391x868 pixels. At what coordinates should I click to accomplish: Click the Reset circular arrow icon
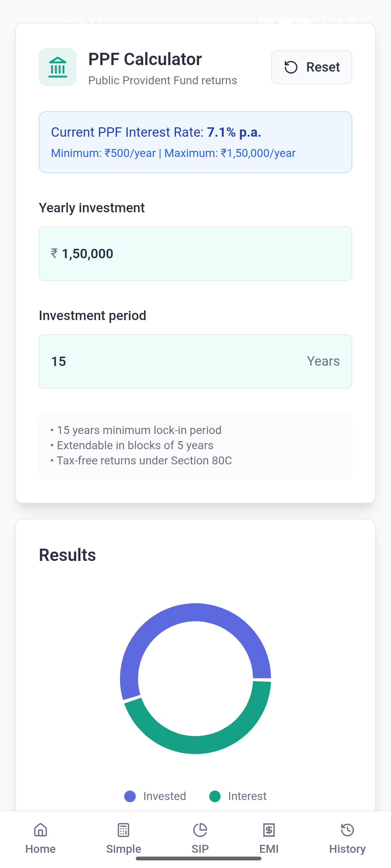coord(291,67)
